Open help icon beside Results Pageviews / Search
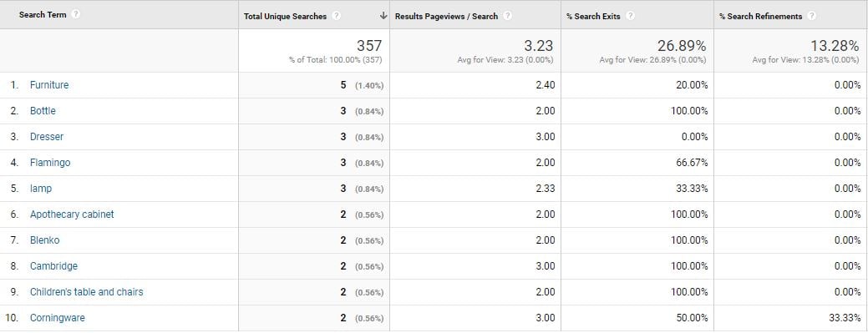 click(508, 16)
